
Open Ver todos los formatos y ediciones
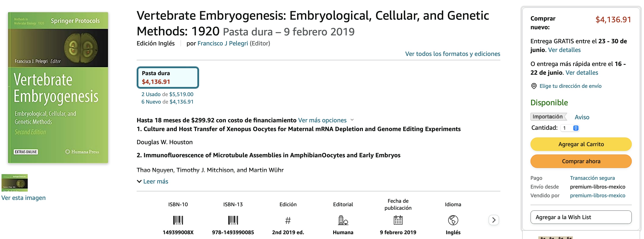[452, 54]
